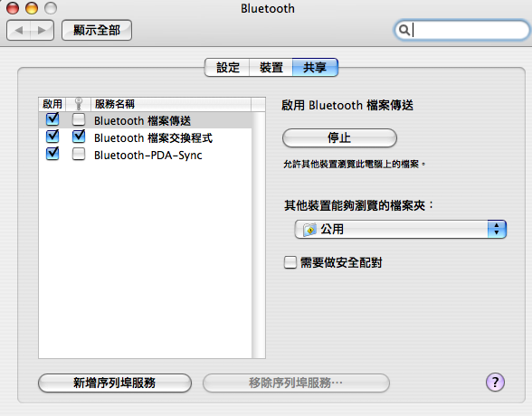The image size is (532, 416).
Task: Switch to the 設定 tab
Action: pyautogui.click(x=227, y=67)
